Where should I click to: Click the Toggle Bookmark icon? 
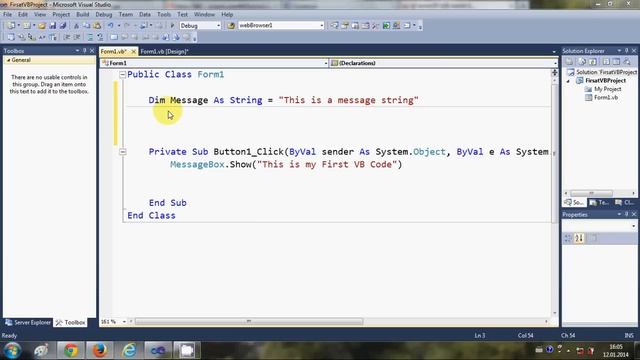coord(114,38)
